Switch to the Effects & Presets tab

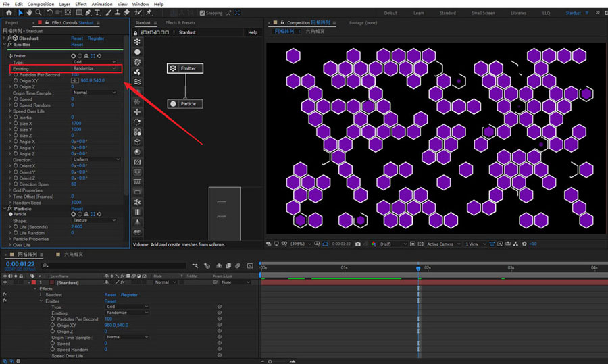[x=180, y=23]
